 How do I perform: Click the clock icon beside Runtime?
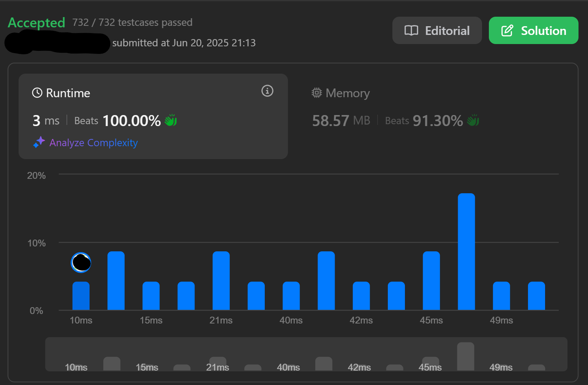click(x=37, y=93)
